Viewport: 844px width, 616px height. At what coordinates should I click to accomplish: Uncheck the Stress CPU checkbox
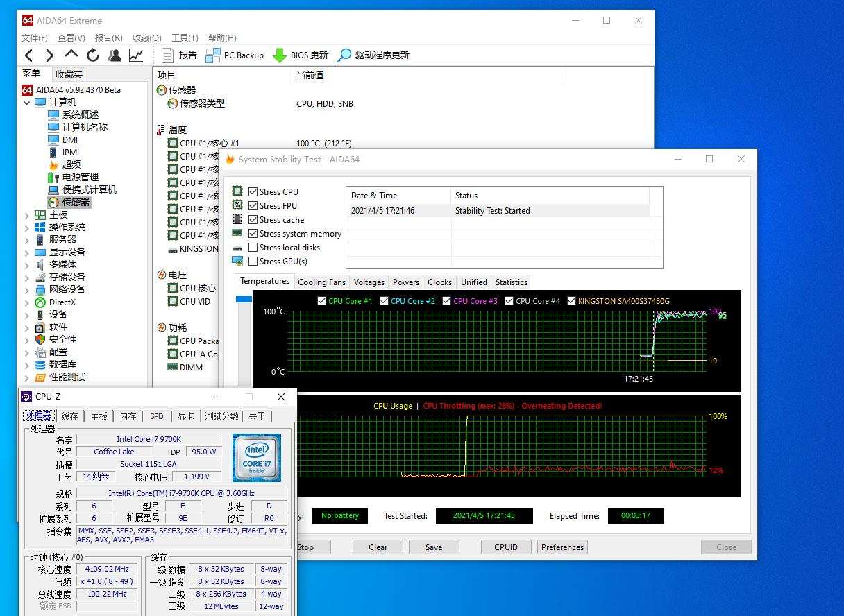tap(253, 192)
